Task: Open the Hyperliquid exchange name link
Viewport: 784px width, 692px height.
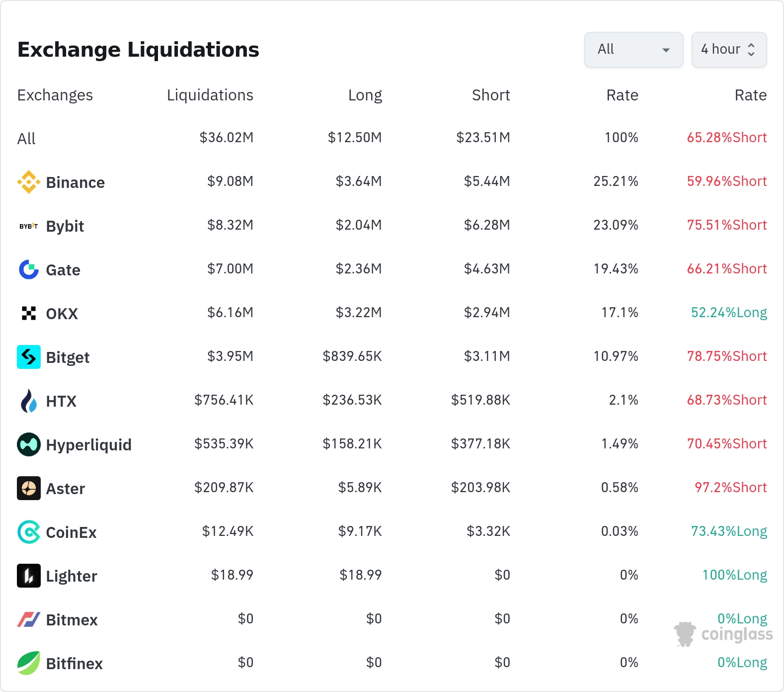Action: point(88,444)
